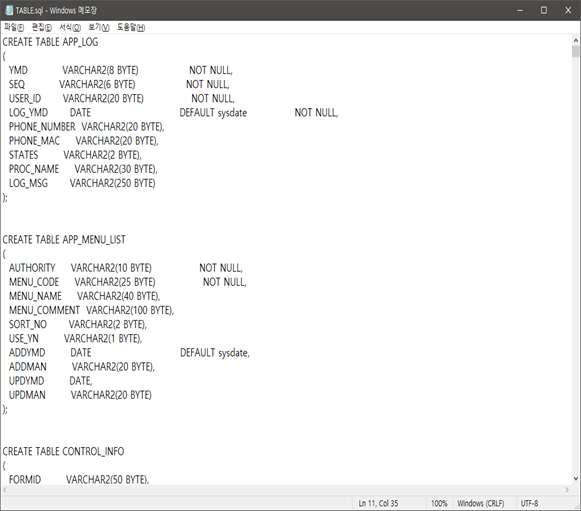Open the 도움말(H) menu

(131, 27)
